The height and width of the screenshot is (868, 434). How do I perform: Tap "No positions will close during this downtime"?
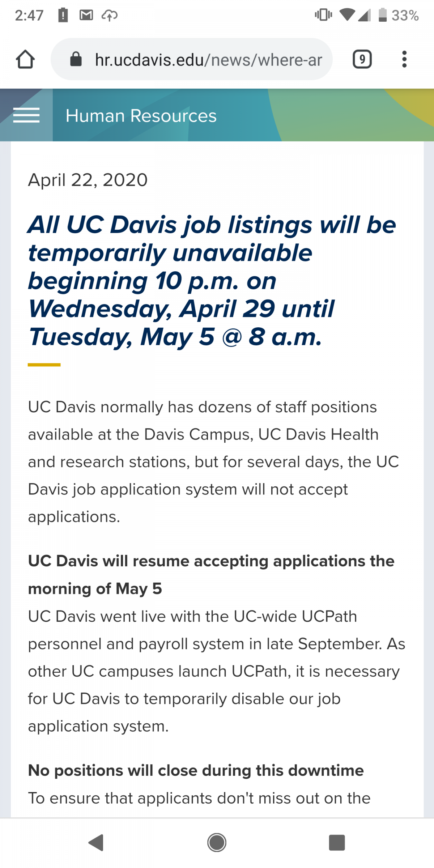196,770
